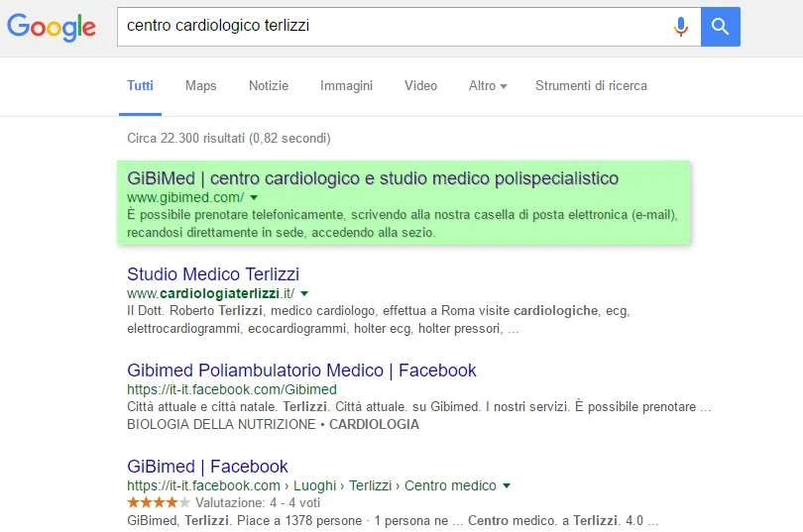Screen dimensions: 803x532
Task: Expand the Altro dropdown menu
Action: pos(488,86)
